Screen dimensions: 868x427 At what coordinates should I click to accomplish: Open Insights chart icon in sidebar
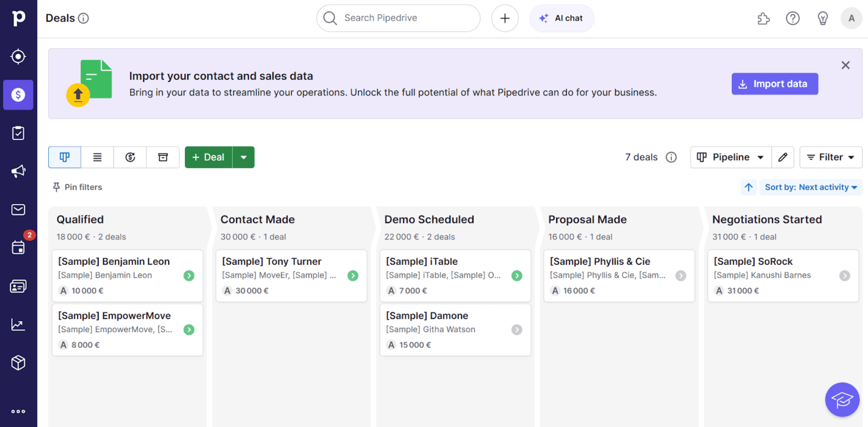[x=18, y=324]
